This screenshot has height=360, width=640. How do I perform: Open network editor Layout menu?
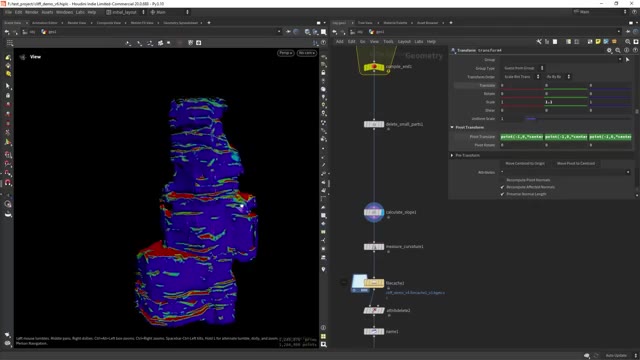click(x=404, y=42)
